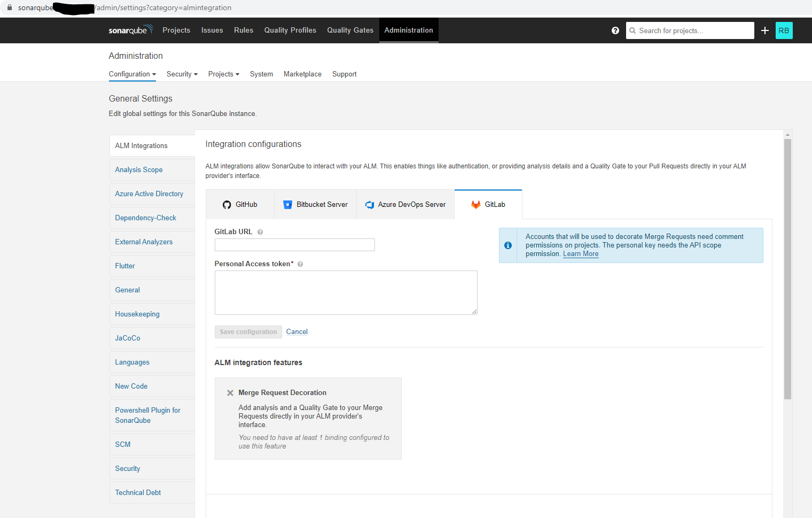812x518 pixels.
Task: Open the Learn More link
Action: 581,254
